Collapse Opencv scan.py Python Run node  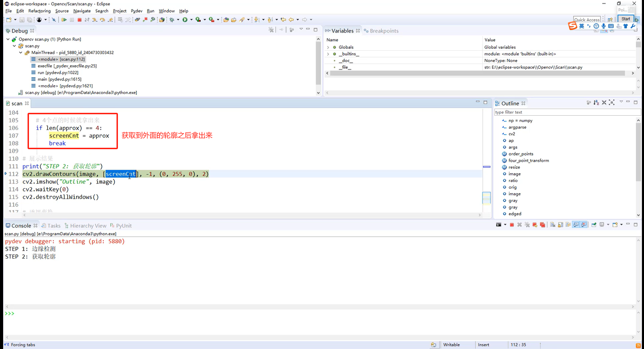(x=8, y=39)
